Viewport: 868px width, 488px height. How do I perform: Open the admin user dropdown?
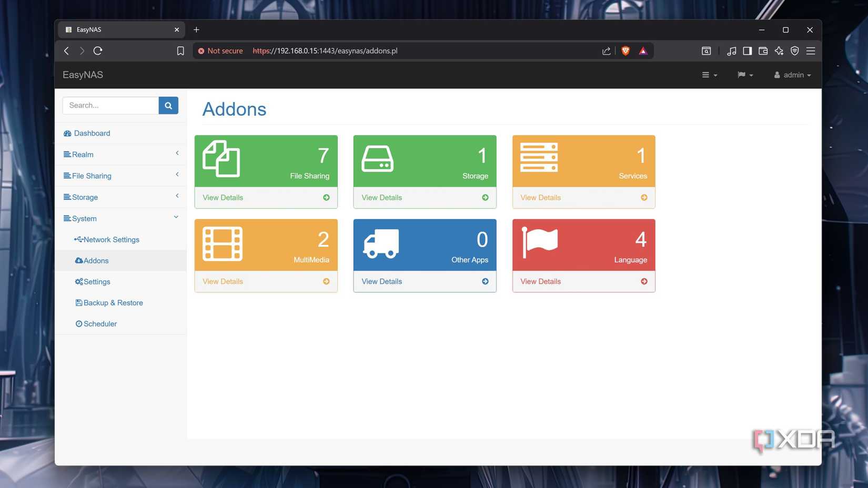pos(792,75)
